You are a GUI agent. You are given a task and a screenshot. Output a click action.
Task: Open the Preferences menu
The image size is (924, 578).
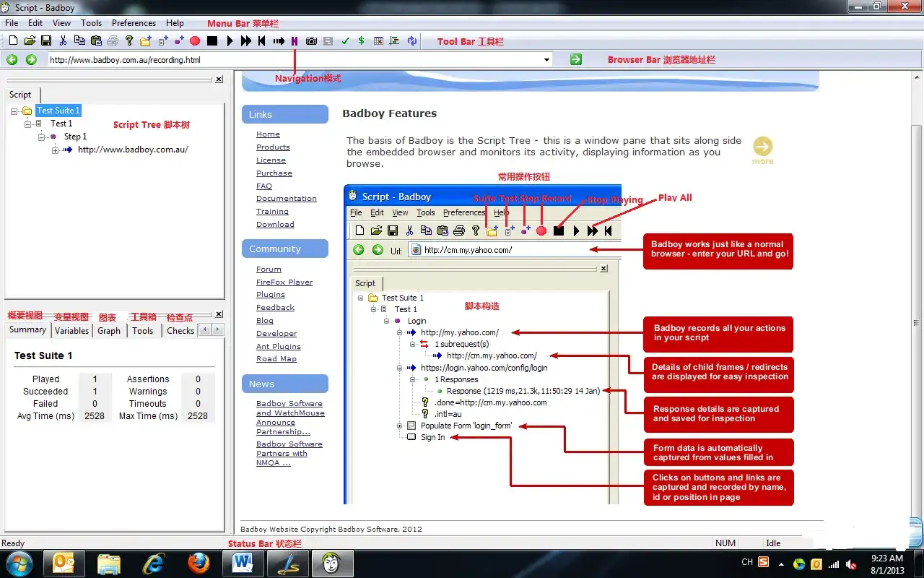click(134, 23)
